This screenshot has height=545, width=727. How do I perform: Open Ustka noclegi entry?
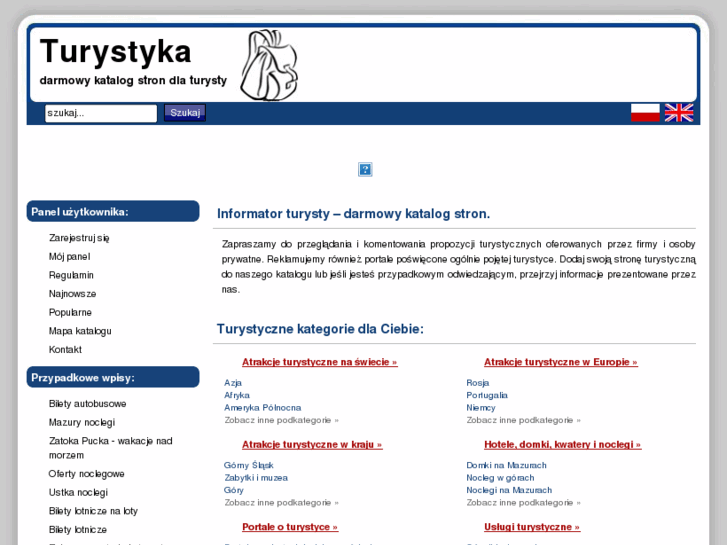click(x=78, y=492)
